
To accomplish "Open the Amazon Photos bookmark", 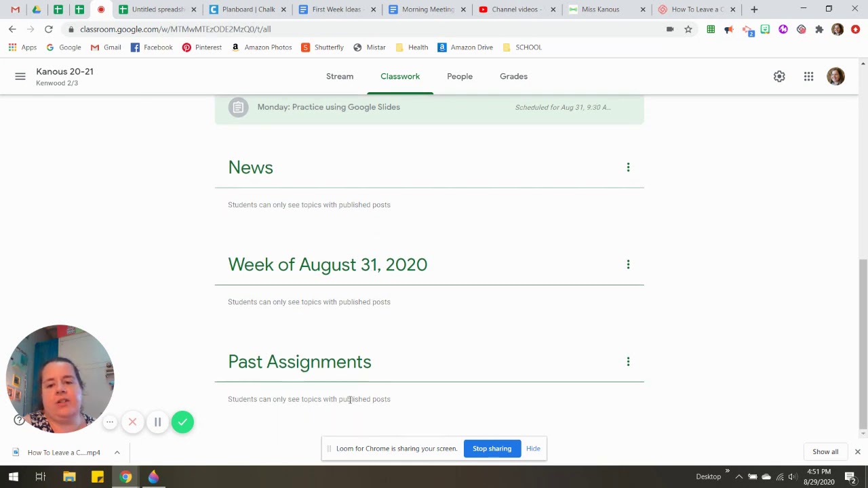I will (261, 47).
